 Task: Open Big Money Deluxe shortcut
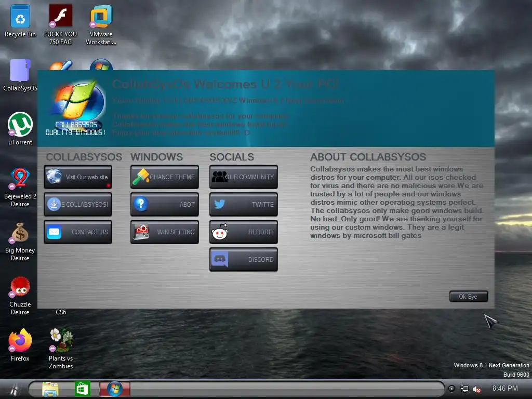coord(20,242)
